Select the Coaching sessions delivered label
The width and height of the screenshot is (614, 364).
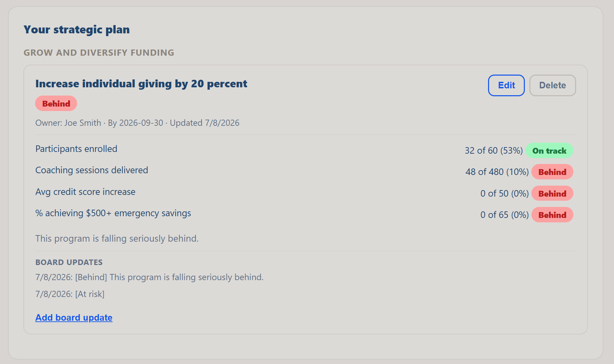pos(92,170)
